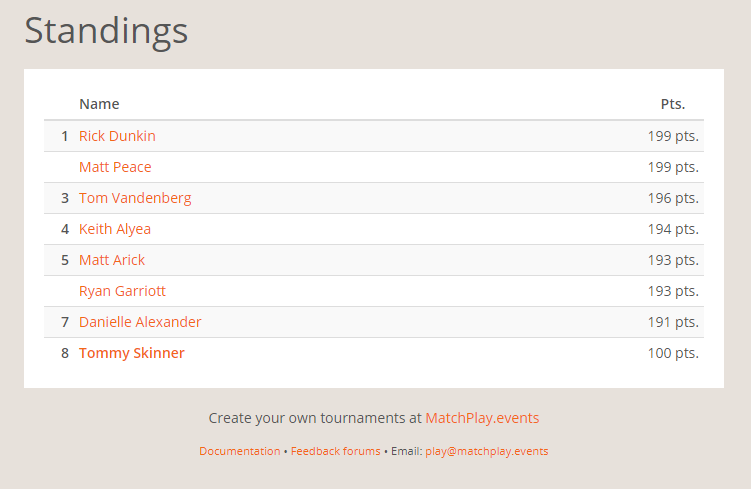
Task: Click the Standings page heading
Action: [x=106, y=30]
